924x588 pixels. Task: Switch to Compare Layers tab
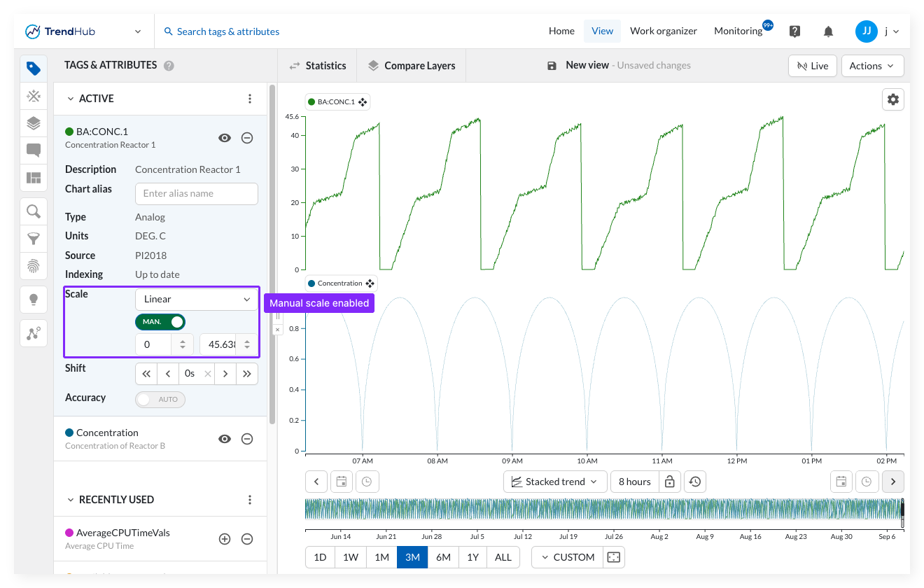(x=412, y=66)
